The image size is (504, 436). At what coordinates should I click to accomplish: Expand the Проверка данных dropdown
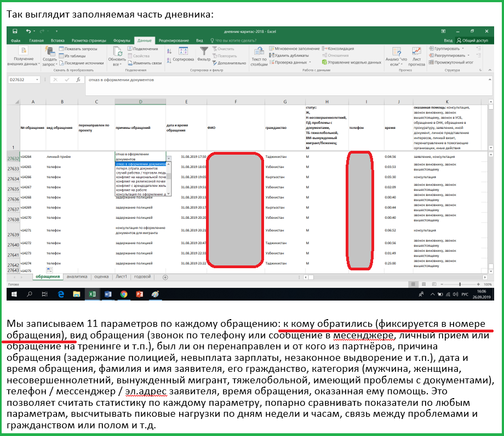click(x=310, y=63)
